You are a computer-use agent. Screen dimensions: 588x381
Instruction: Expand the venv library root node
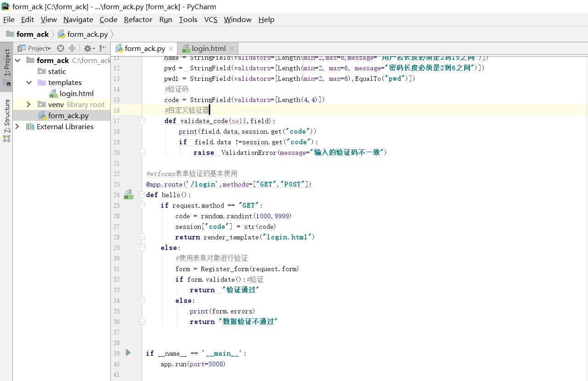[28, 104]
